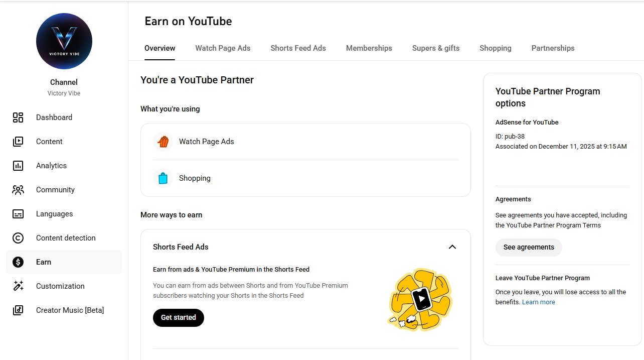Click the Earn dollar sign icon
The width and height of the screenshot is (644, 360).
[x=18, y=262]
